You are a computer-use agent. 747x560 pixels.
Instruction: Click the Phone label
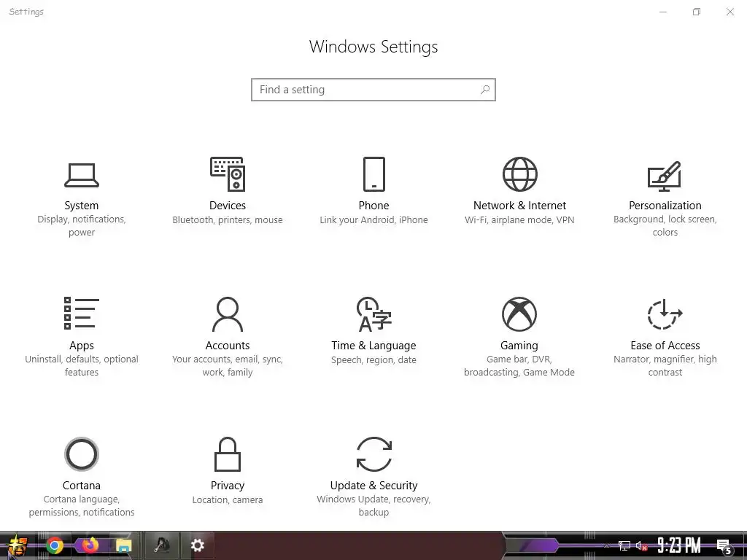pos(374,205)
